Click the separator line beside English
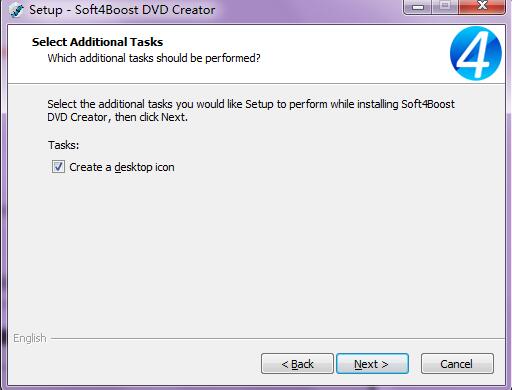The image size is (512, 390). pyautogui.click(x=278, y=339)
